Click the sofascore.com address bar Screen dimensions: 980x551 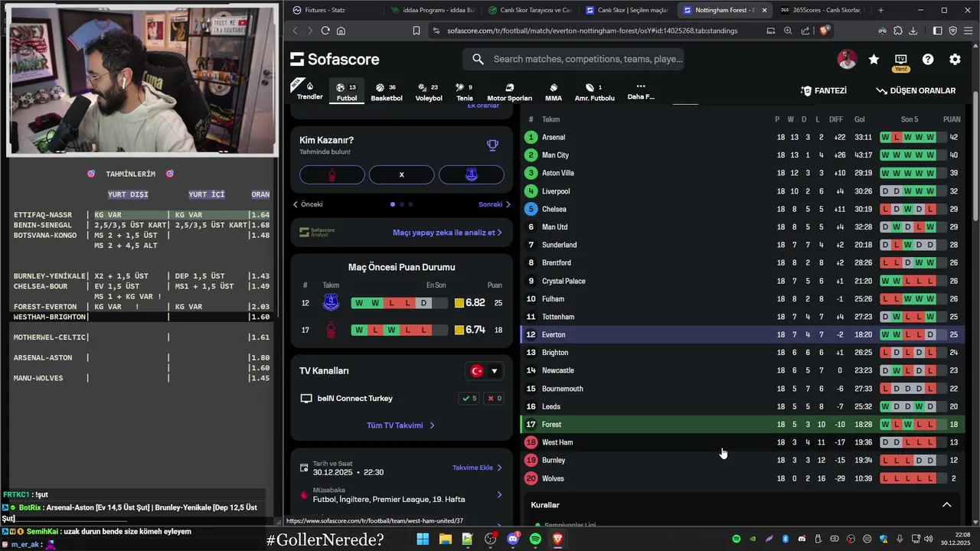click(x=592, y=31)
